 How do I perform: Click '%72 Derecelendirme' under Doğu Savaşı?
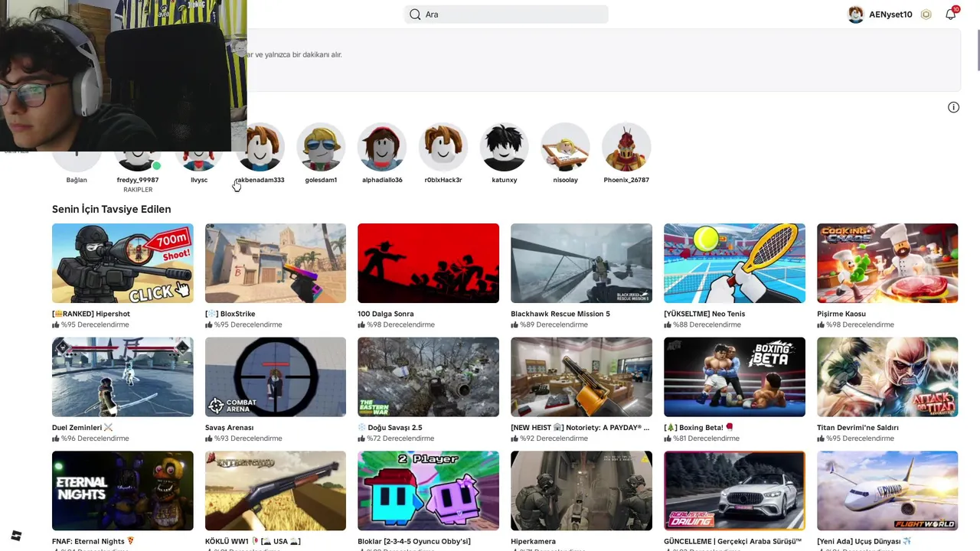tap(401, 439)
